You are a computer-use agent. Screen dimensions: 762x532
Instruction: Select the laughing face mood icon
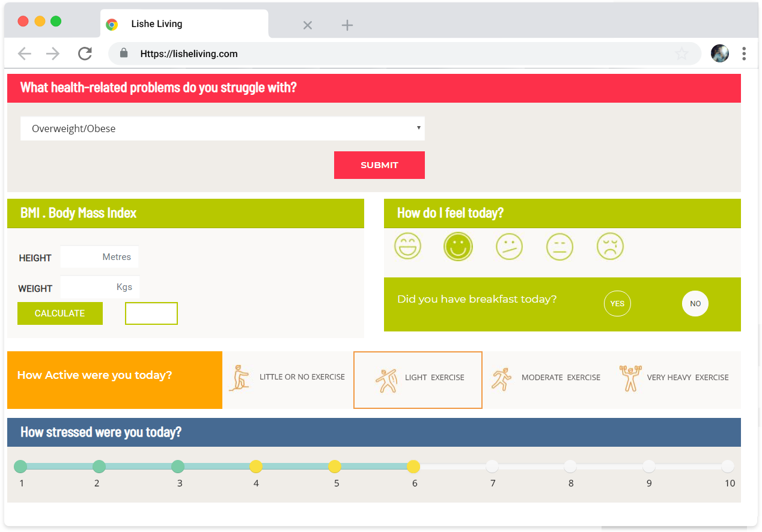tap(407, 246)
